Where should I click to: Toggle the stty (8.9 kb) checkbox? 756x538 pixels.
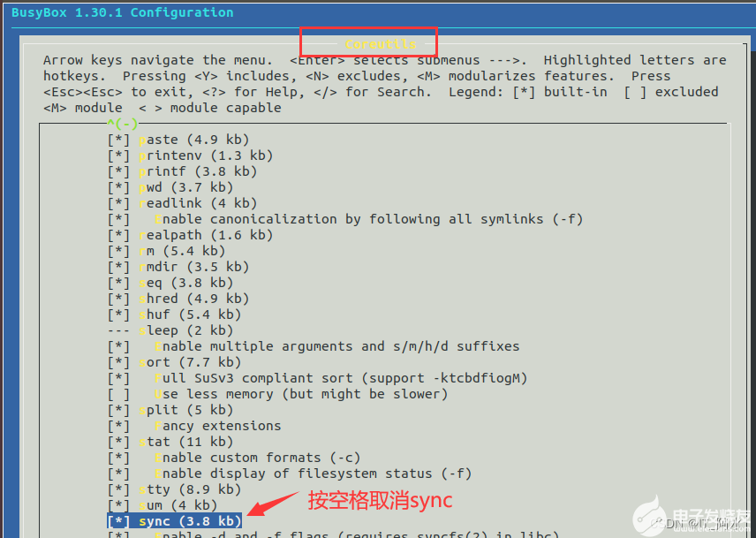tap(118, 489)
